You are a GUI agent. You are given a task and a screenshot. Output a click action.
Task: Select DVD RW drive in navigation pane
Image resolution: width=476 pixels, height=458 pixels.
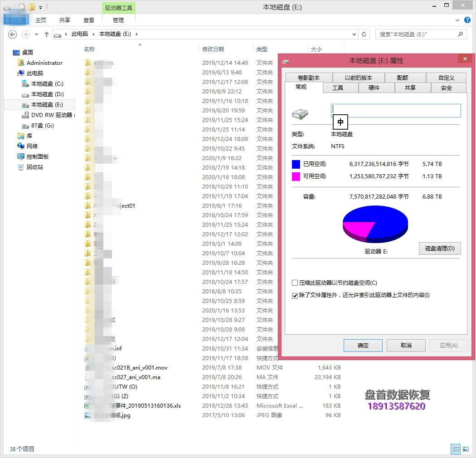point(51,115)
